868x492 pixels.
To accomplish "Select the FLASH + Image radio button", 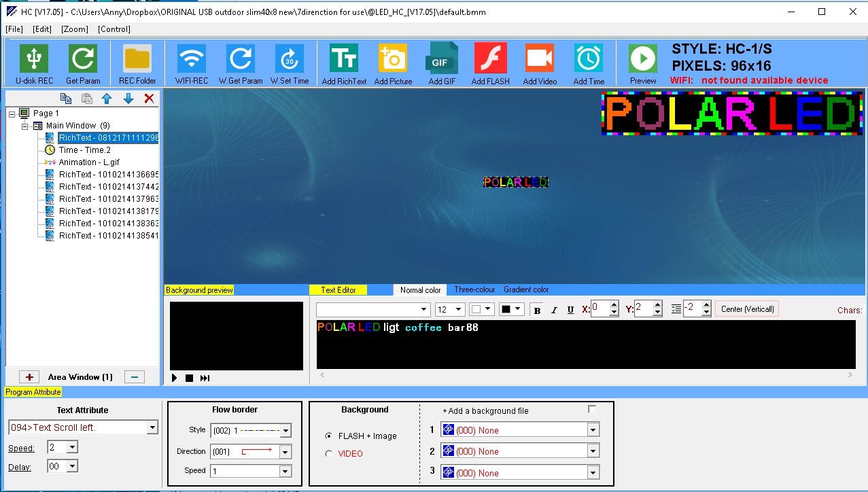I will tap(330, 436).
